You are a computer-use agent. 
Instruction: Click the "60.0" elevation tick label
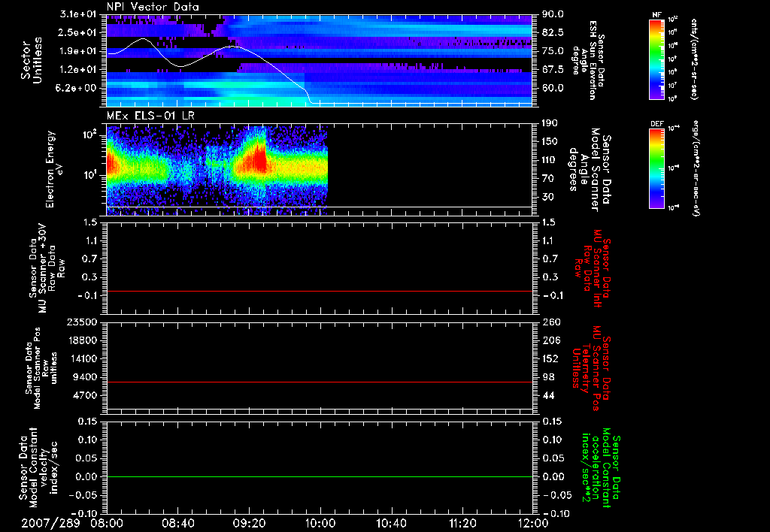[553, 88]
